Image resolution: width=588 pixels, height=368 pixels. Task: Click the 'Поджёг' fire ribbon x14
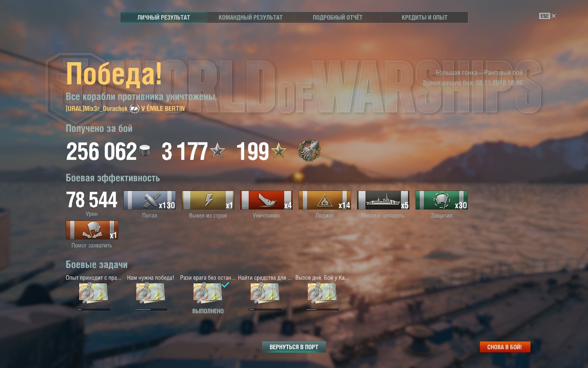tap(325, 200)
